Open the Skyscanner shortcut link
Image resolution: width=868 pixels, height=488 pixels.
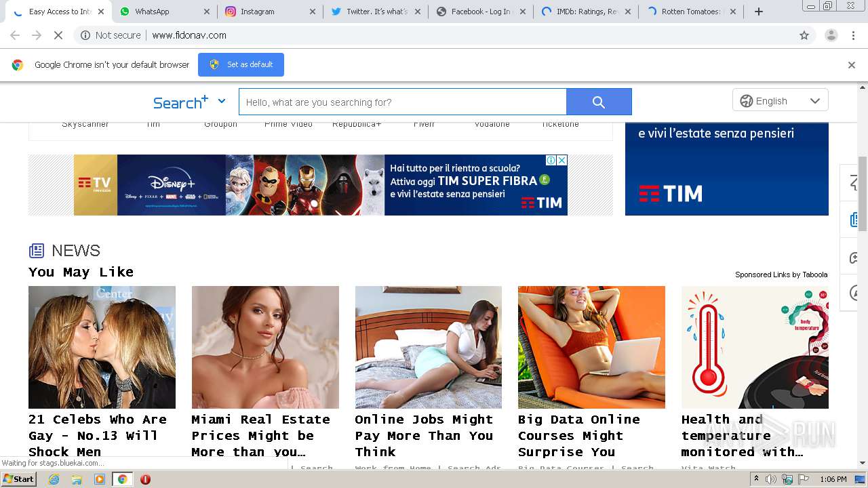point(85,125)
